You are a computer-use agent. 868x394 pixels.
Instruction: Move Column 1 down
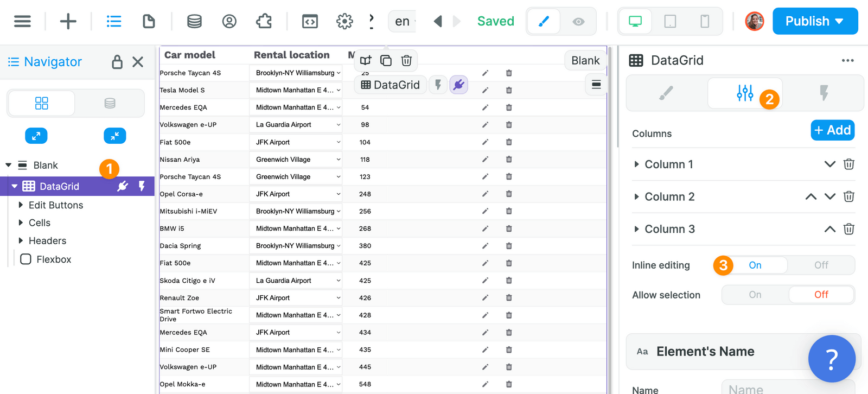click(x=830, y=164)
